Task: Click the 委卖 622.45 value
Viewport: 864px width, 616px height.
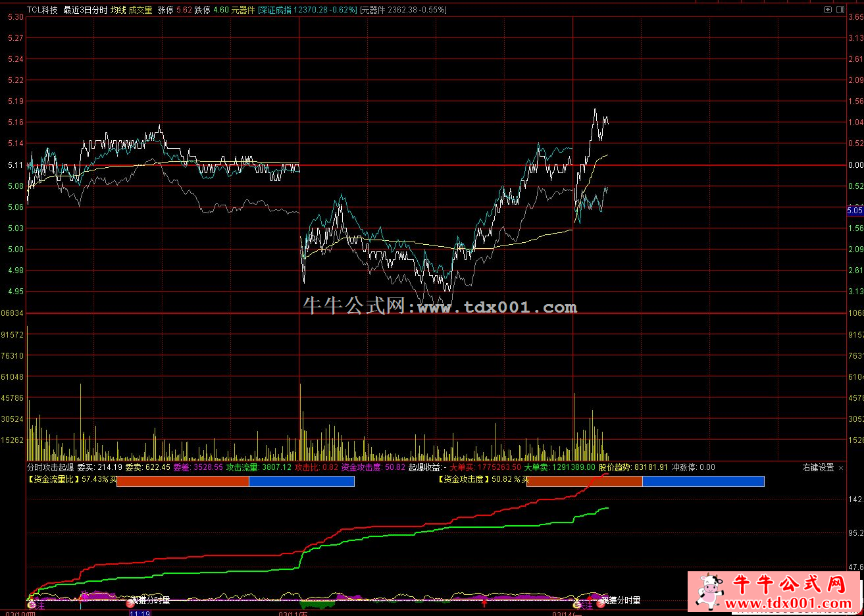Action: pos(148,467)
